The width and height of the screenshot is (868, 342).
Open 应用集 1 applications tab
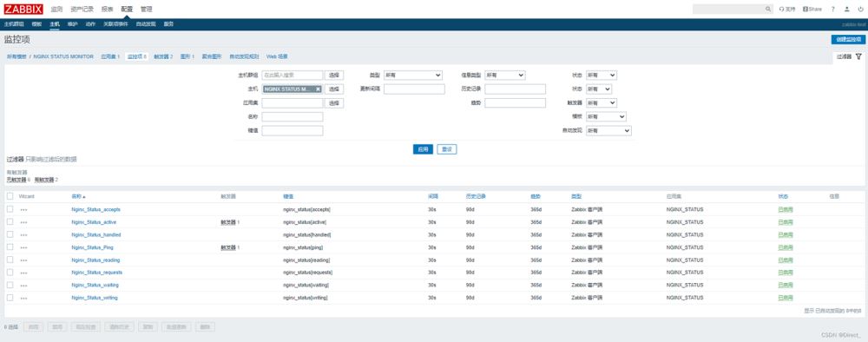(110, 56)
